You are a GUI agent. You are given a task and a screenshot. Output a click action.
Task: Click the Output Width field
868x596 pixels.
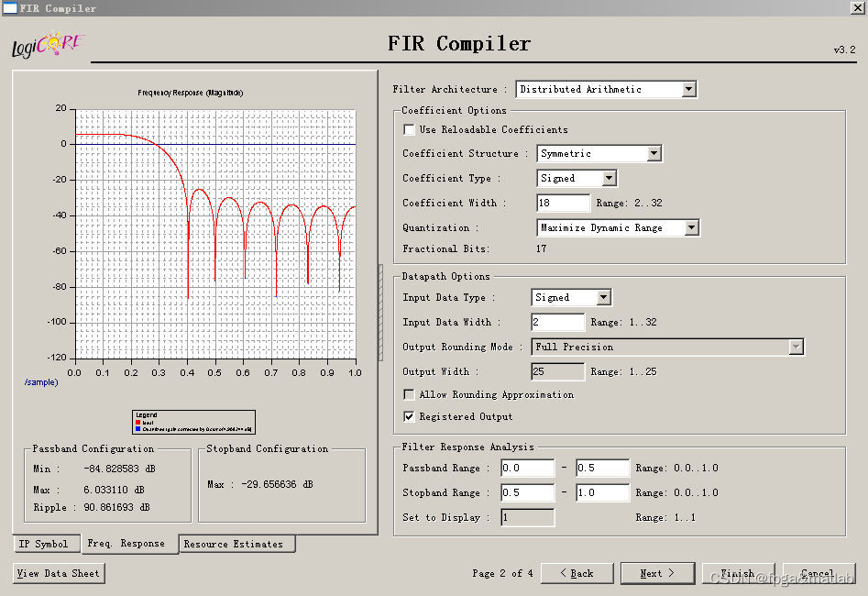click(557, 371)
